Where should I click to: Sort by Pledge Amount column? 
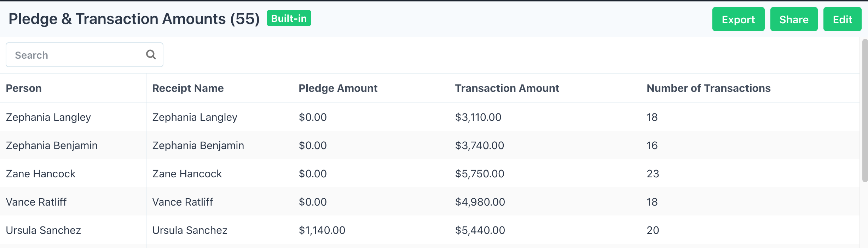[338, 88]
